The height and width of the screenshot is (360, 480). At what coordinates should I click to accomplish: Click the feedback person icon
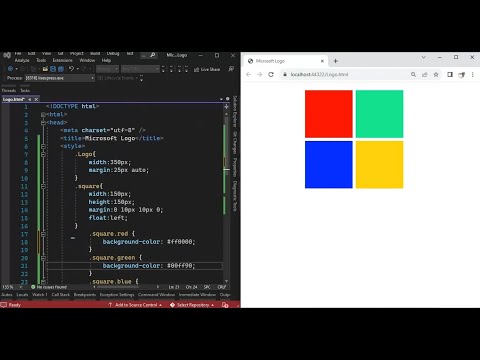231,69
